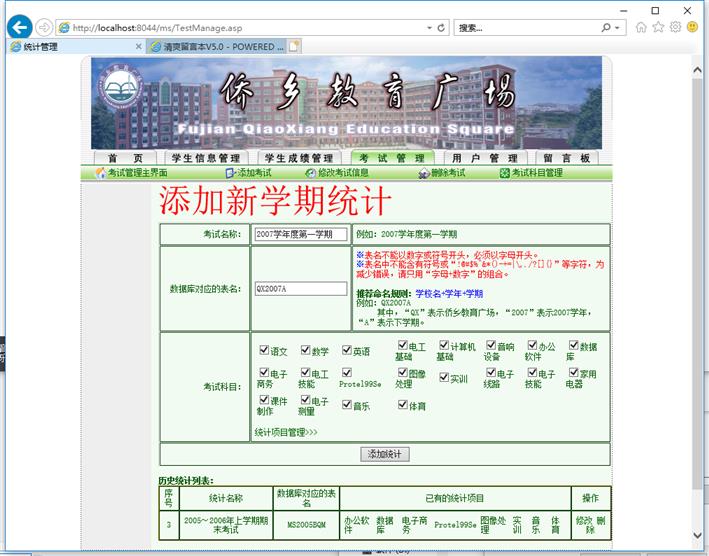Uncheck the 体育 subject checkbox
This screenshot has width=709, height=556.
pyautogui.click(x=402, y=405)
